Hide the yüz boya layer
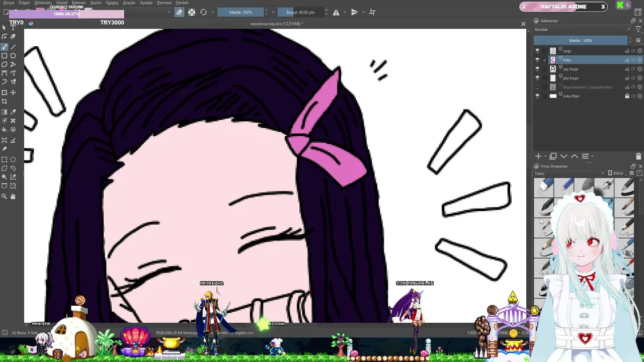This screenshot has width=644, height=362. click(537, 78)
